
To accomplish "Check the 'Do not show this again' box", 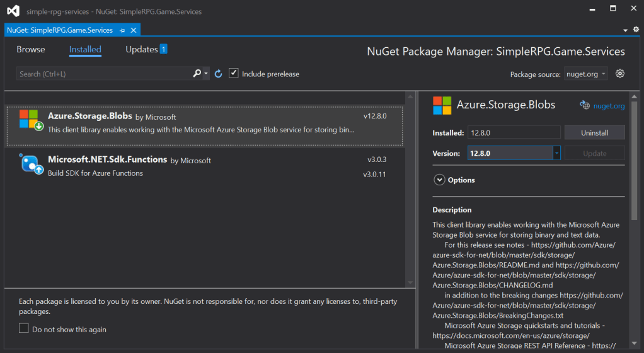I will (24, 328).
